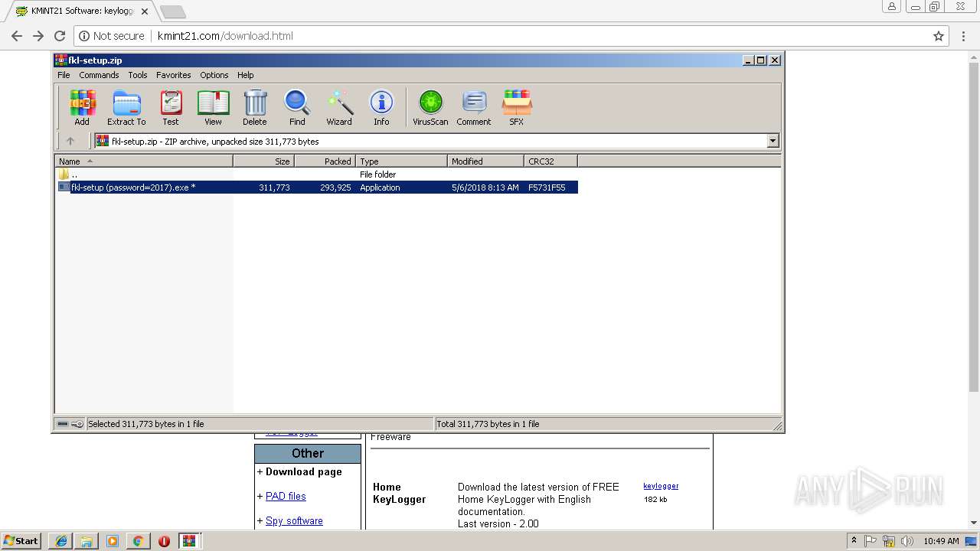Close the KMiNT21 Software tab

[145, 11]
